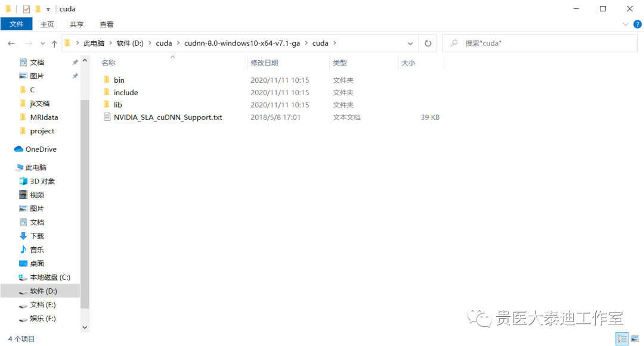This screenshot has height=346, width=644.
Task: Click quick access new folder icon
Action: click(38, 8)
